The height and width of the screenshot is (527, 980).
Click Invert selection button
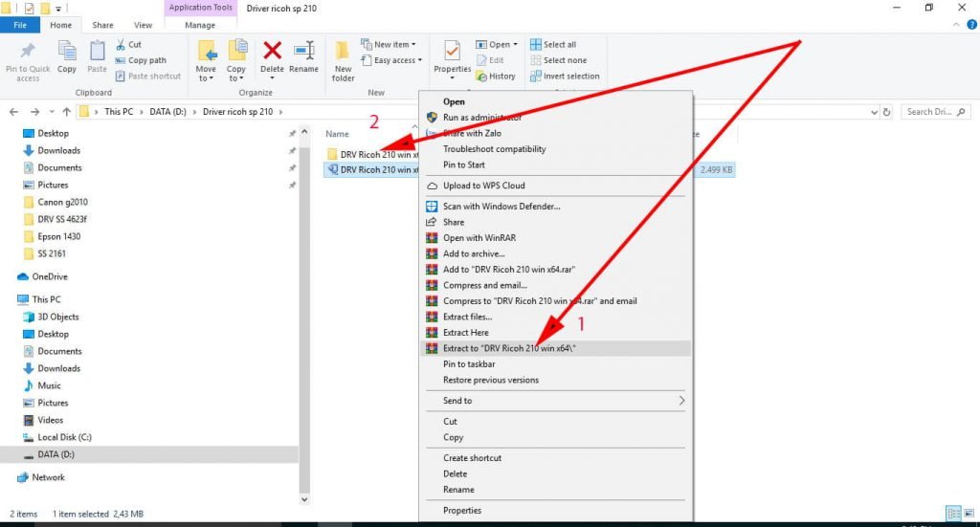point(570,77)
